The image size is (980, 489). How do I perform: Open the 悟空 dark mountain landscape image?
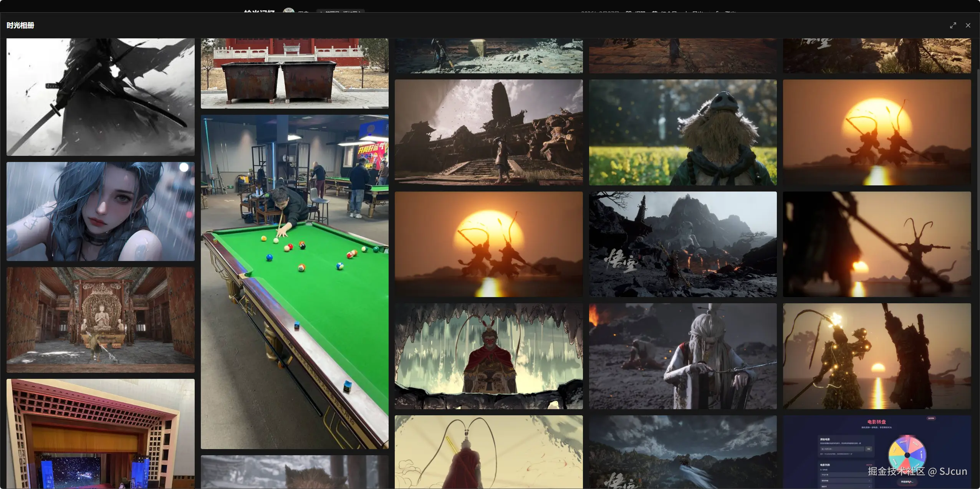[682, 244]
